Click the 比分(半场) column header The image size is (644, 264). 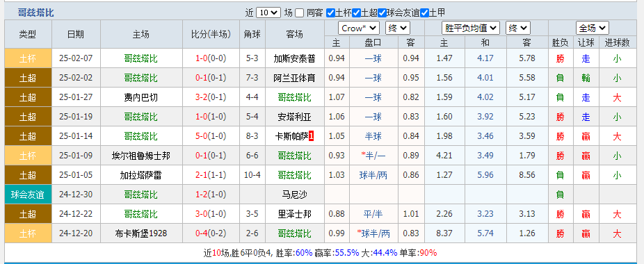211,34
